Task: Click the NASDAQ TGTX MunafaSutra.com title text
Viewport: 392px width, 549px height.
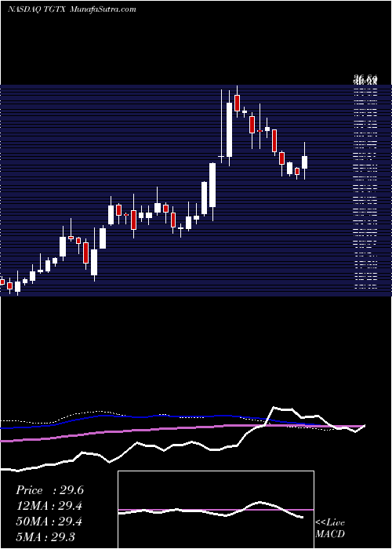Action: click(x=72, y=9)
